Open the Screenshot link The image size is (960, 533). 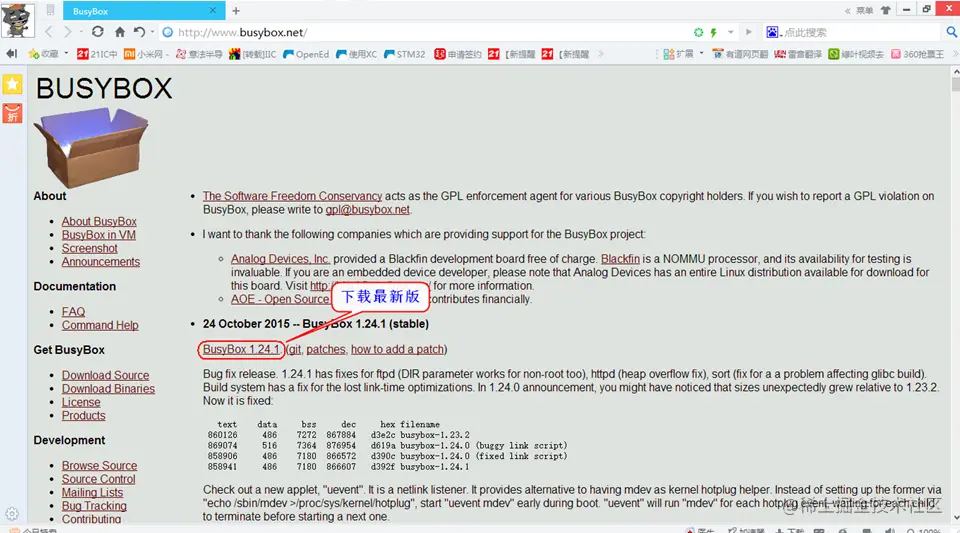pyautogui.click(x=89, y=248)
